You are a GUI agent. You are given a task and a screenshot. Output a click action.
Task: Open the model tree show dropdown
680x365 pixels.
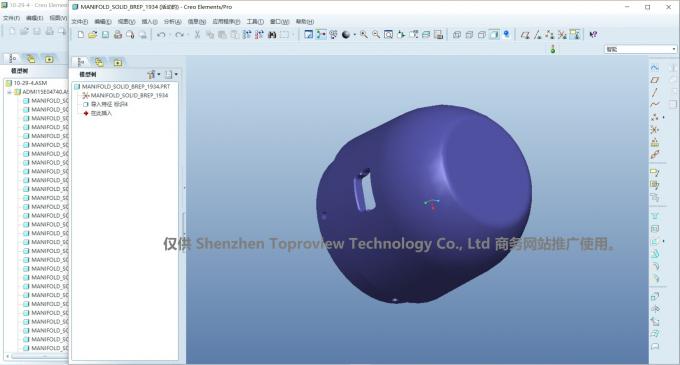coord(171,75)
